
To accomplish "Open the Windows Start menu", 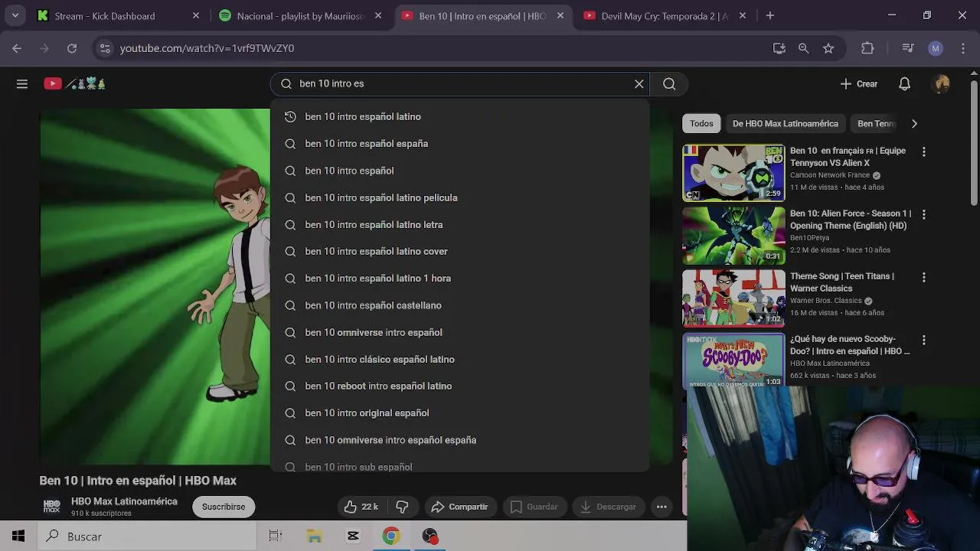I will (x=18, y=536).
